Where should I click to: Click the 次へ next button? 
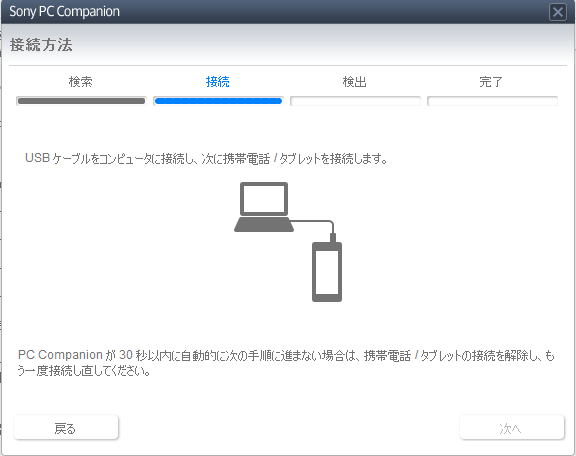click(512, 427)
